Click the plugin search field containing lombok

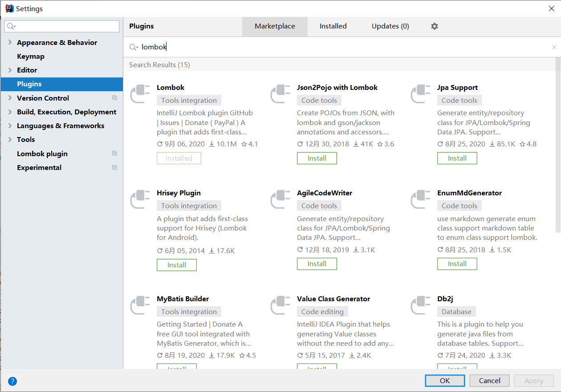342,47
